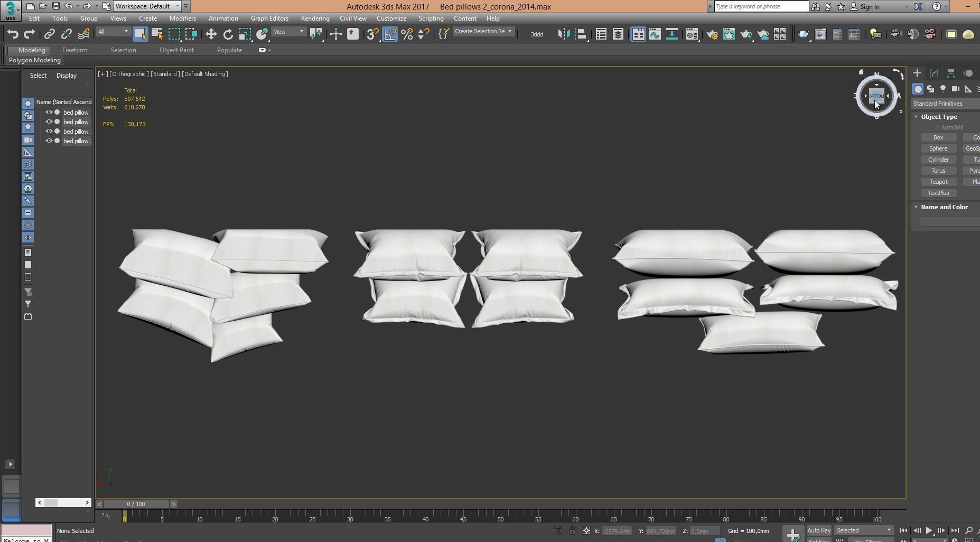Play the animation with the Play button
Viewport: 980px width, 542px height.
click(929, 531)
